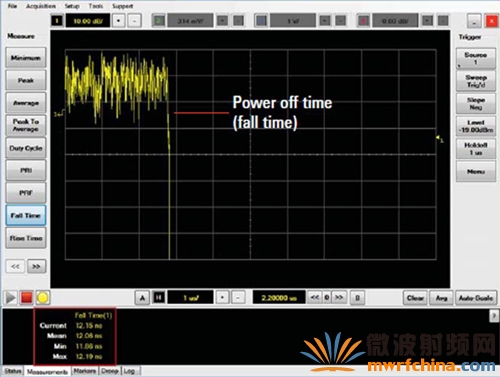Go to the next Measure page with >>
Screen dimensions: 500x377
tap(36, 266)
